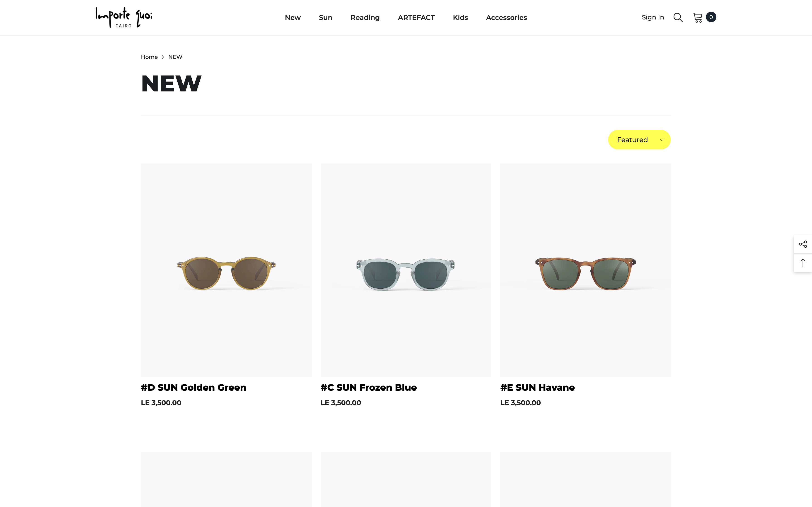Select the ARTEFACT navigation menu item
This screenshot has height=507, width=812.
pyautogui.click(x=416, y=17)
